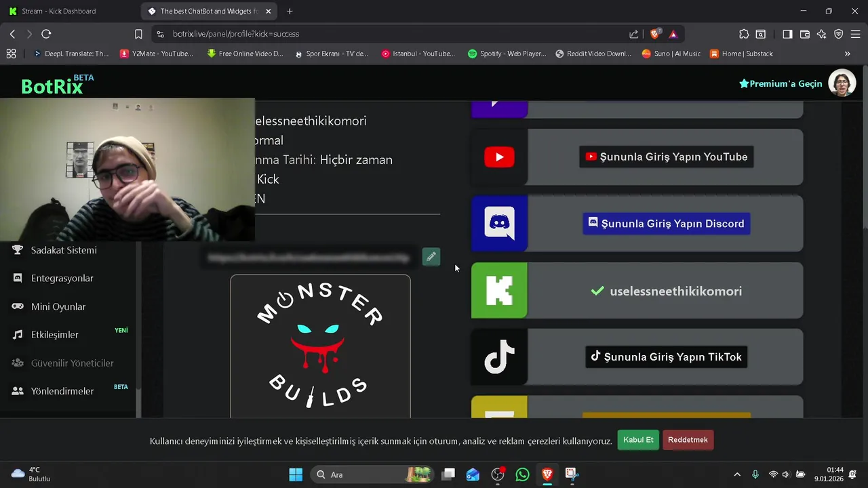Click the green Kick logo tile
This screenshot has width=868, height=488.
coord(499,290)
